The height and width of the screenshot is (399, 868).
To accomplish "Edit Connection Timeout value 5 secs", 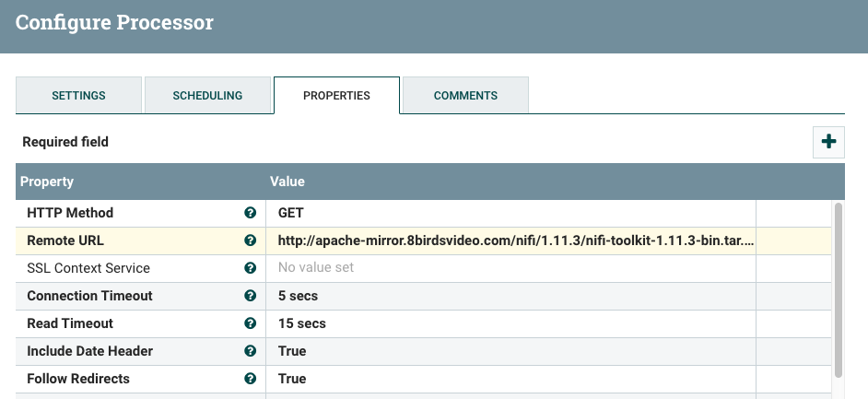I will (x=511, y=296).
